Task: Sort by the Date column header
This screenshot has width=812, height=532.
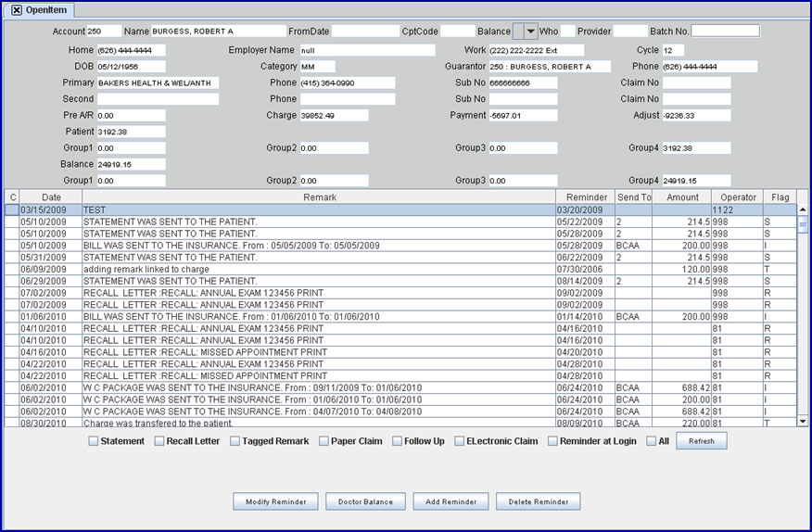Action: pos(51,196)
